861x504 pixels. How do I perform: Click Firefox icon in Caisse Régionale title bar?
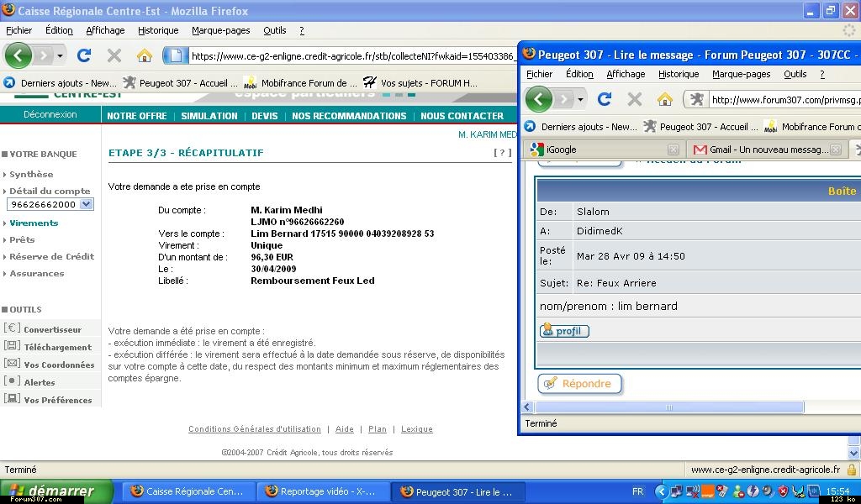(x=8, y=10)
